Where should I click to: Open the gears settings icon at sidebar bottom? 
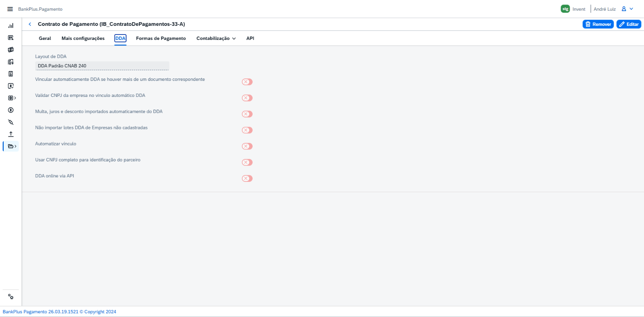(11, 297)
